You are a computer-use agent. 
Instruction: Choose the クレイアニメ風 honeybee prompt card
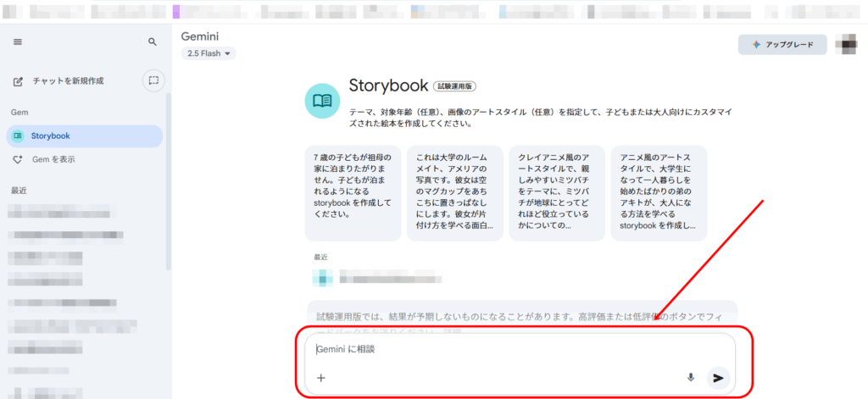(x=556, y=192)
